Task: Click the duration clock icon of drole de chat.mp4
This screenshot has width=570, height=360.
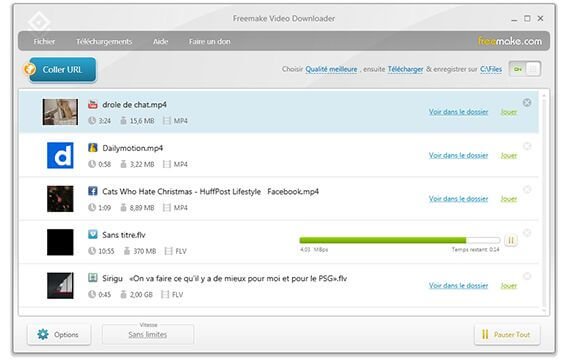Action: click(92, 120)
